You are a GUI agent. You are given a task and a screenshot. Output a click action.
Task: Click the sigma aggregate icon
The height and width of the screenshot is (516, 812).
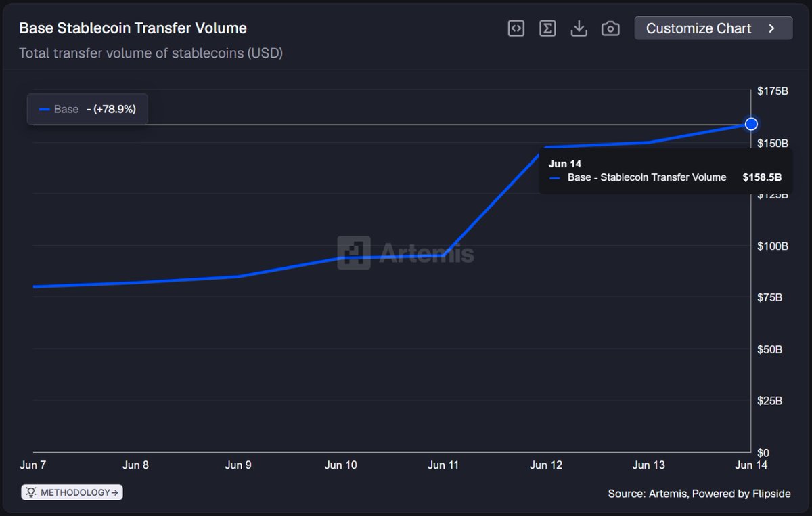click(x=547, y=28)
